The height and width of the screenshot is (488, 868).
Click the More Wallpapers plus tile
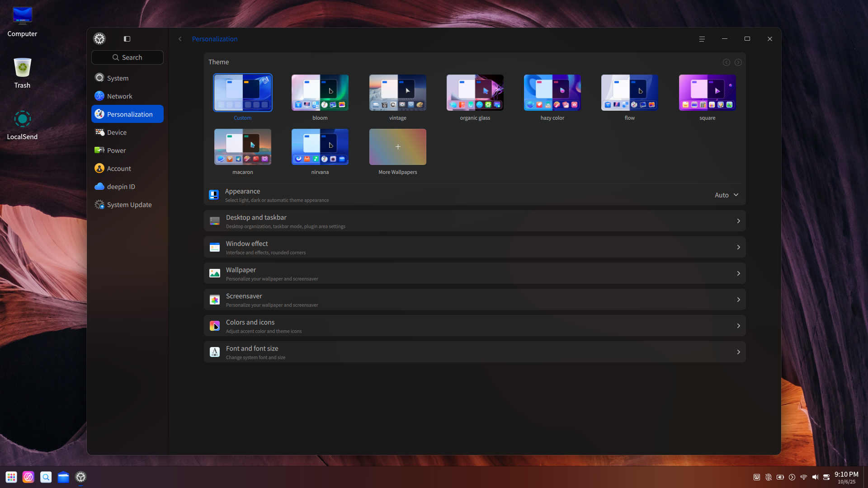click(x=397, y=147)
